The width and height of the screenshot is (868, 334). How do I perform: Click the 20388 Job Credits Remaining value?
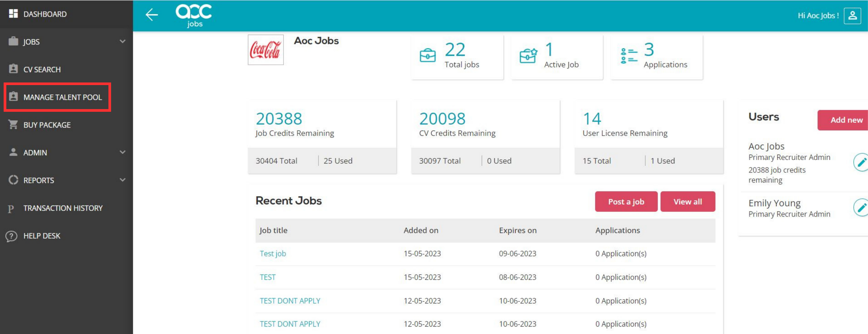(279, 119)
